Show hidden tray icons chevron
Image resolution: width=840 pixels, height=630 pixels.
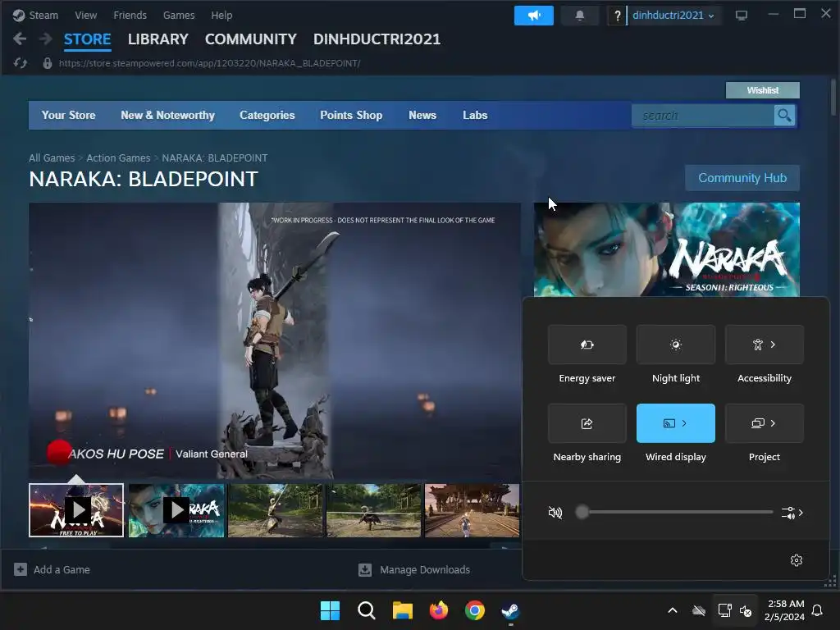click(673, 610)
